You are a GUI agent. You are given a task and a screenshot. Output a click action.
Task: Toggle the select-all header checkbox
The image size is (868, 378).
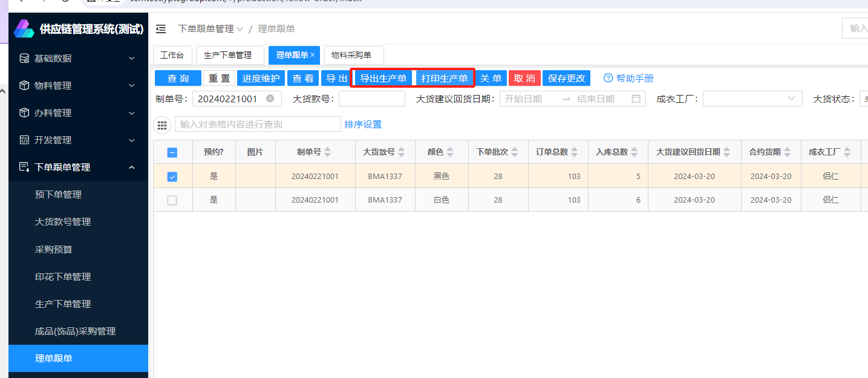click(x=172, y=152)
